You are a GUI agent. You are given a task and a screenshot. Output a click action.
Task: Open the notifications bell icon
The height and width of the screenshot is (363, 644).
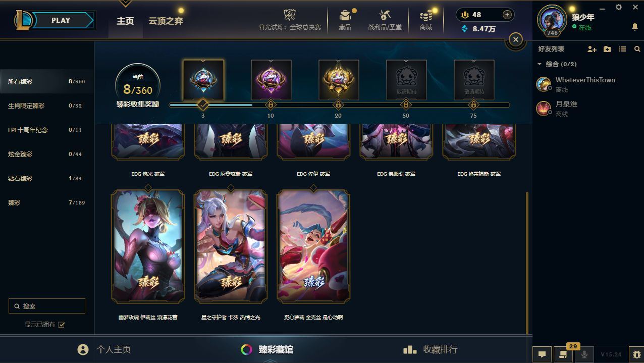coord(635,27)
